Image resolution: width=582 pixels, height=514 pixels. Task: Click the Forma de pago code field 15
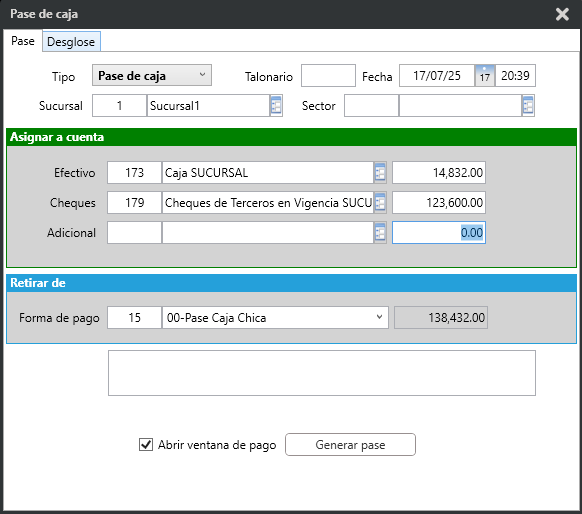pos(134,318)
